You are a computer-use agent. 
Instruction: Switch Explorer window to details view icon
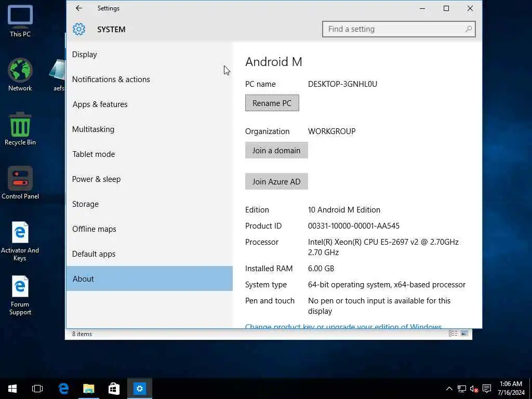(453, 334)
